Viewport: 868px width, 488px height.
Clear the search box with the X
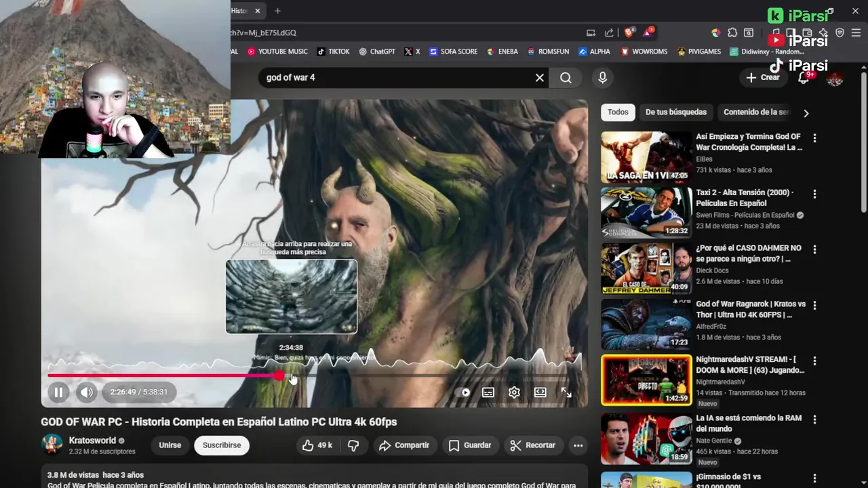click(x=540, y=78)
